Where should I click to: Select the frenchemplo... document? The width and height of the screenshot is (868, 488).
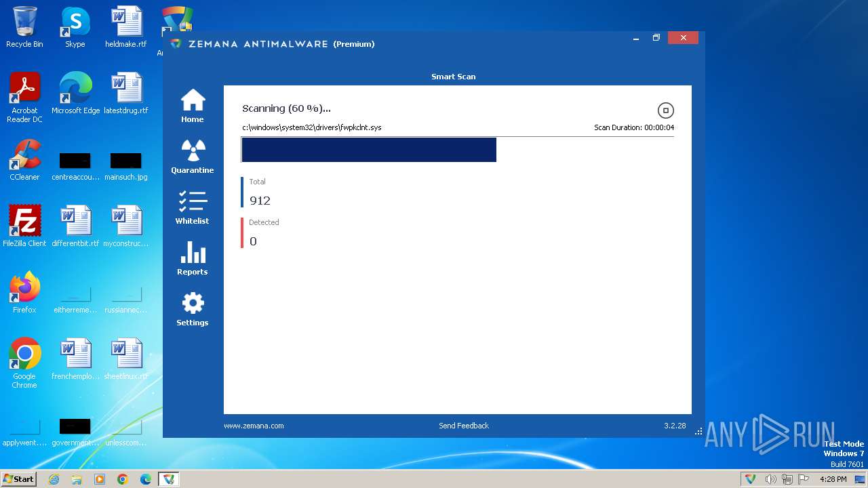pyautogui.click(x=75, y=359)
